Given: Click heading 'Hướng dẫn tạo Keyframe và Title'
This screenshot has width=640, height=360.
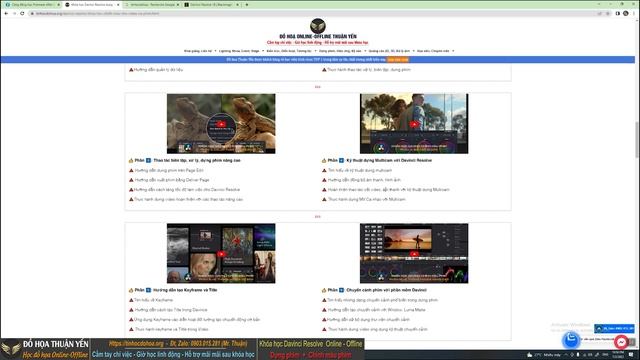Looking at the screenshot, I should (x=185, y=290).
